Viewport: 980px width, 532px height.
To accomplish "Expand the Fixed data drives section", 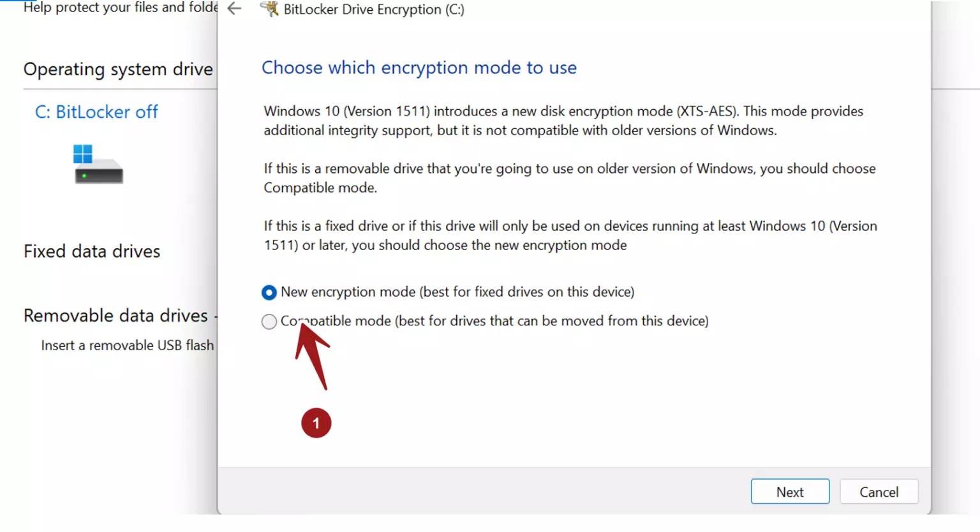I will [x=91, y=251].
